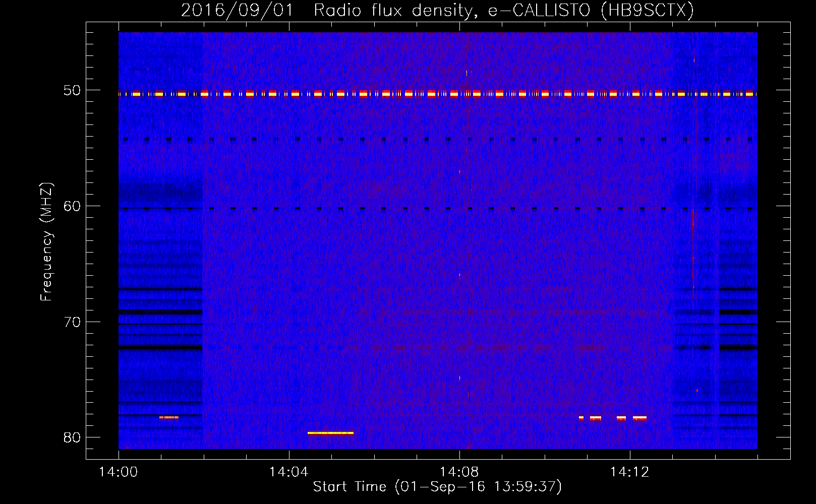Viewport: 816px width, 504px height.
Task: Click the short orange line near 78 MHz at 14:01
Action: coord(169,417)
